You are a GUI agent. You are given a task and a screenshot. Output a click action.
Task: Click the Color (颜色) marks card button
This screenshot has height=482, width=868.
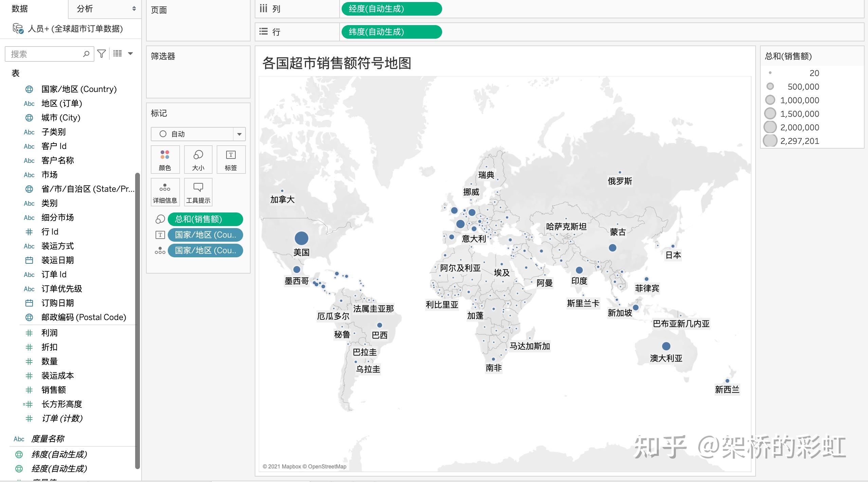coord(165,160)
